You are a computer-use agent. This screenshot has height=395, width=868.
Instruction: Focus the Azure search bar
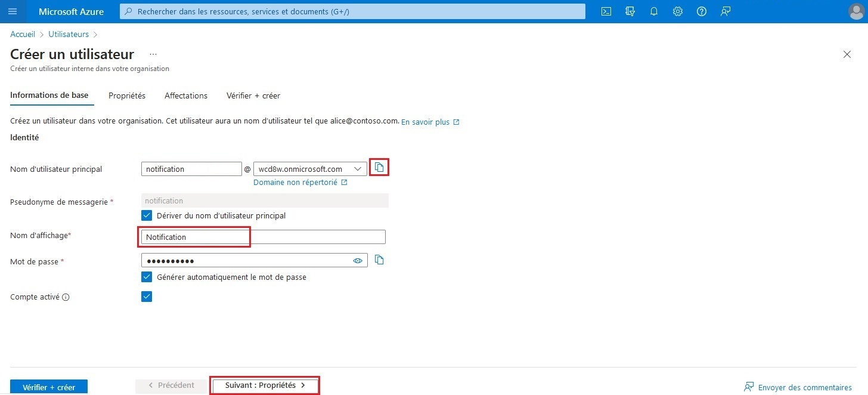[353, 11]
